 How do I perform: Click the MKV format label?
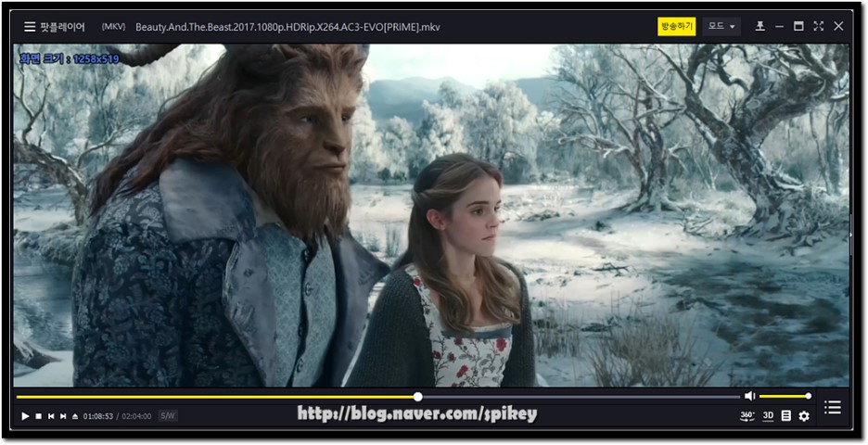point(113,27)
